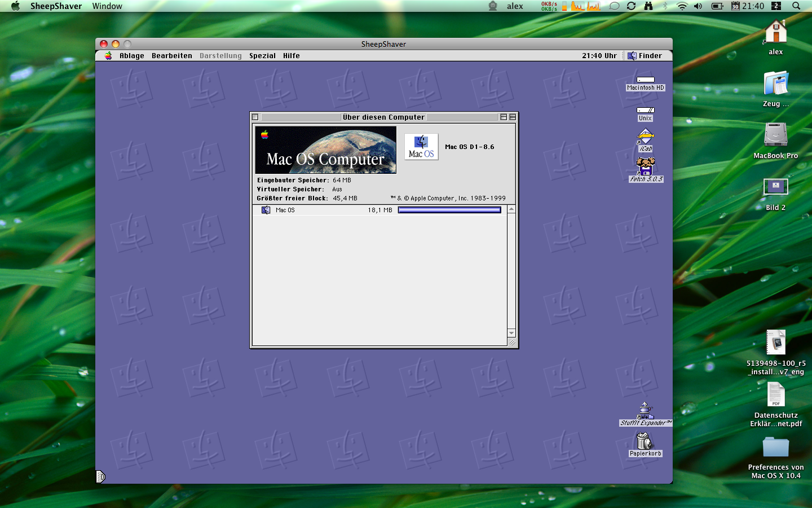This screenshot has width=812, height=508.
Task: Open the classic Apple menu icon
Action: [108, 56]
